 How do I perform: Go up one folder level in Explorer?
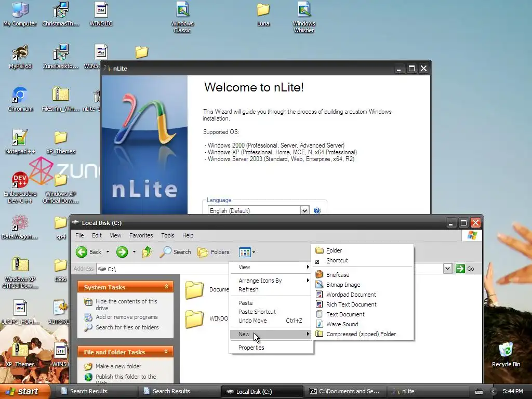click(147, 252)
